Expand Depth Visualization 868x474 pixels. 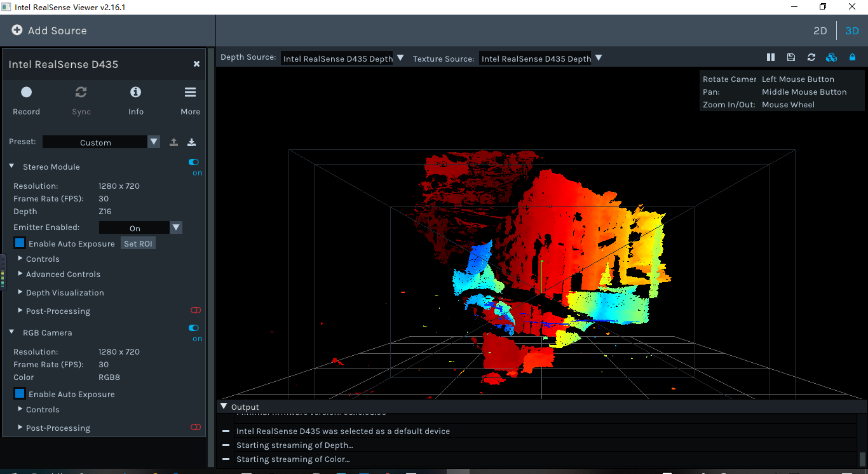pyautogui.click(x=20, y=292)
